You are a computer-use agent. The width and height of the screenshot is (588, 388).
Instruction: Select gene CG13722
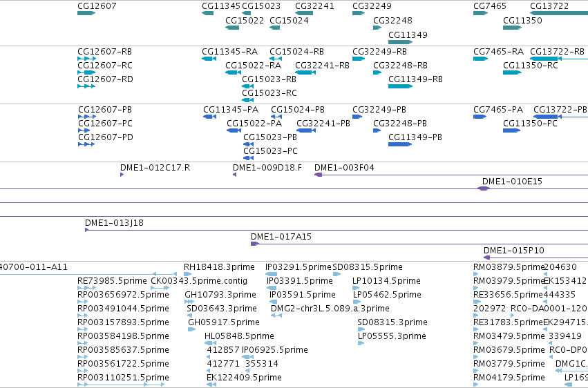(x=559, y=13)
